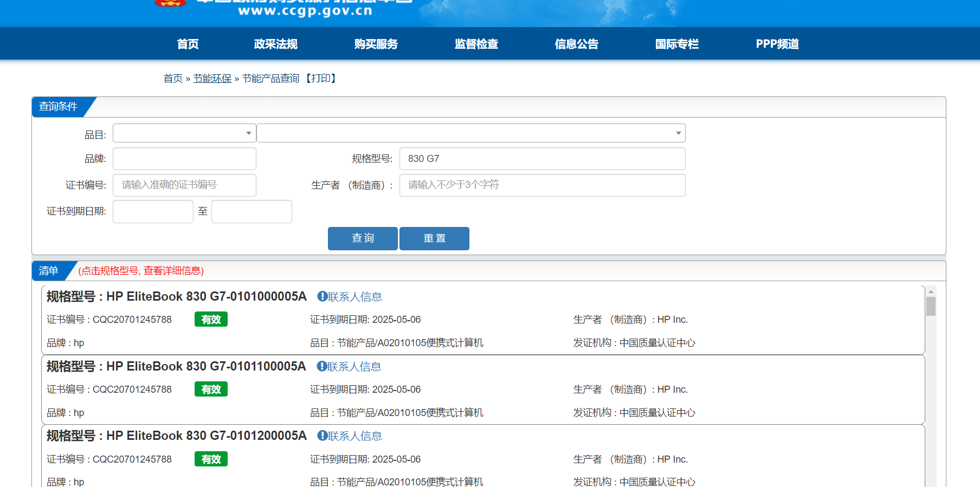Viewport: 980px width, 487px height.
Task: Open 国际专栏 navigation menu
Action: coord(676,44)
